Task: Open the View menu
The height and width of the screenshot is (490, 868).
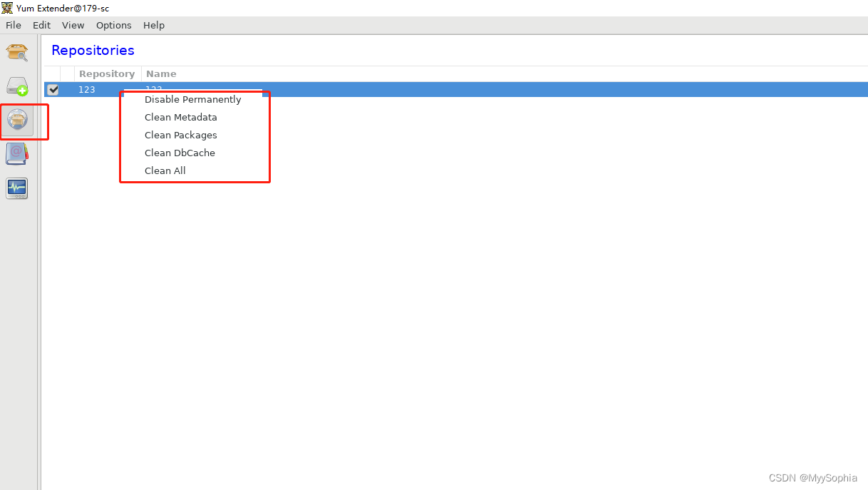Action: [73, 25]
